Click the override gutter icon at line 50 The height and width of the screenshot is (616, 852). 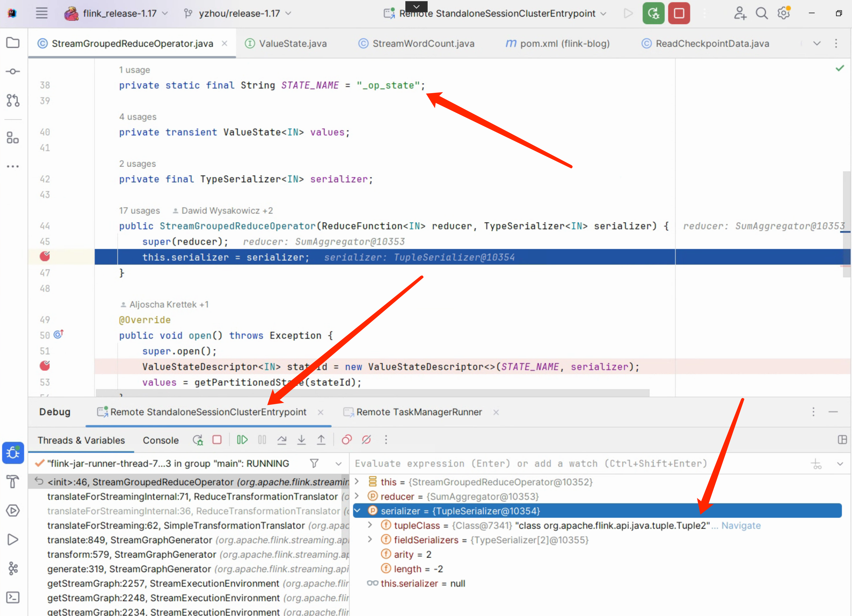coord(58,334)
